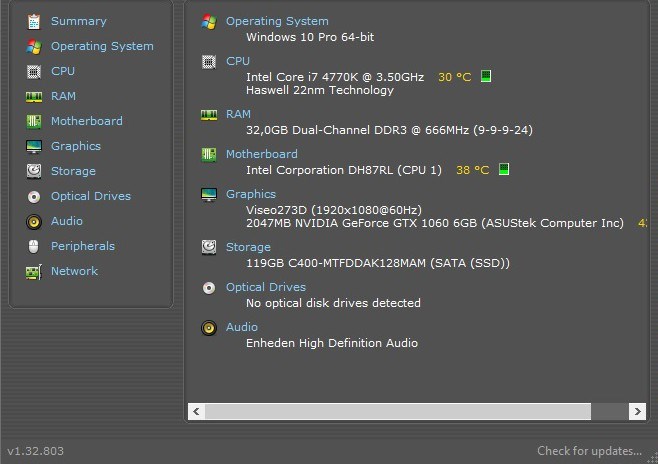Click the RAM module icon in sidebar

point(33,96)
